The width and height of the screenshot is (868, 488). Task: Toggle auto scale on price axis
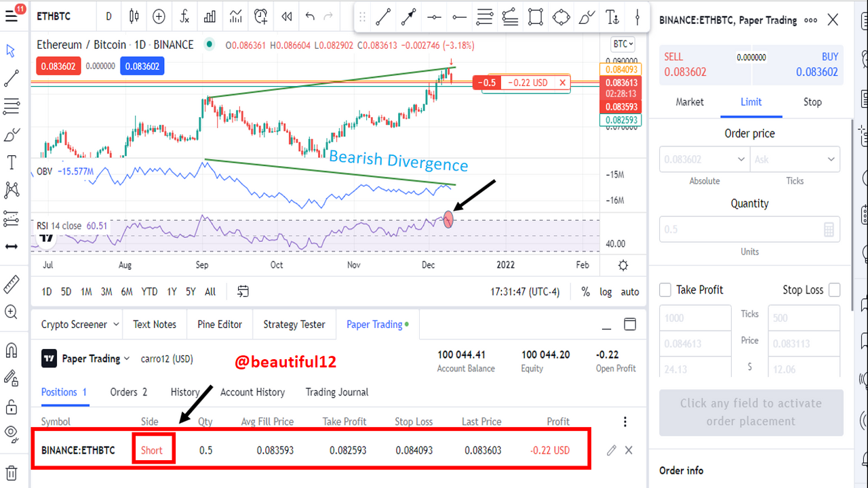point(630,291)
